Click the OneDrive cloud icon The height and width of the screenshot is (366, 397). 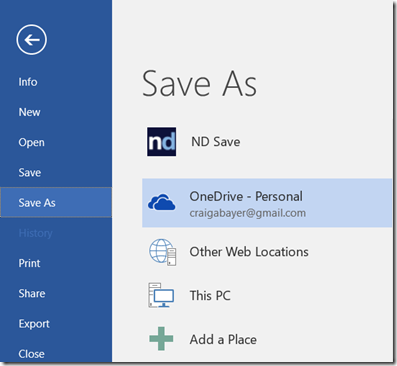click(162, 202)
